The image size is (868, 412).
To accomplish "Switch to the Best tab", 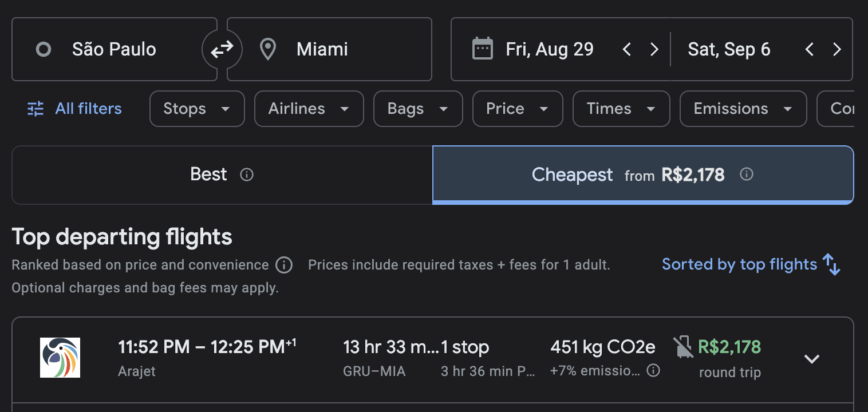I will pyautogui.click(x=222, y=175).
